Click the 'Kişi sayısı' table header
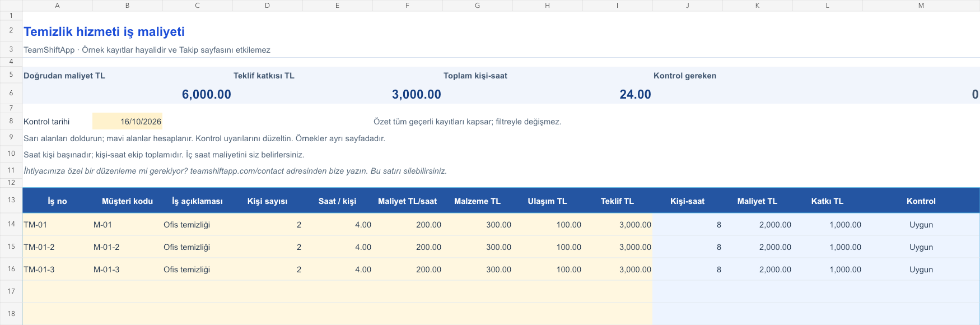Image resolution: width=980 pixels, height=325 pixels. [267, 201]
